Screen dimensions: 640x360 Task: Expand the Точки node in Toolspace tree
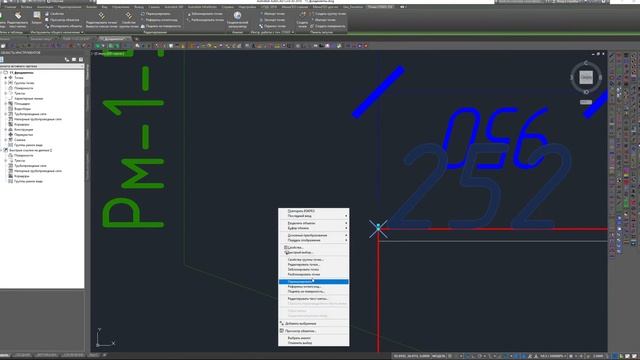pyautogui.click(x=6, y=78)
